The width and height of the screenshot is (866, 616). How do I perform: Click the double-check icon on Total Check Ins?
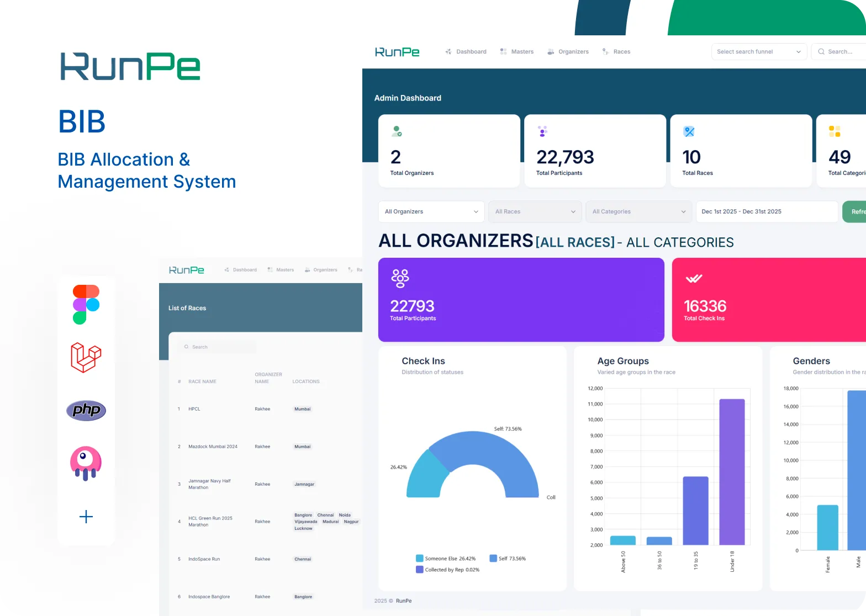(693, 279)
